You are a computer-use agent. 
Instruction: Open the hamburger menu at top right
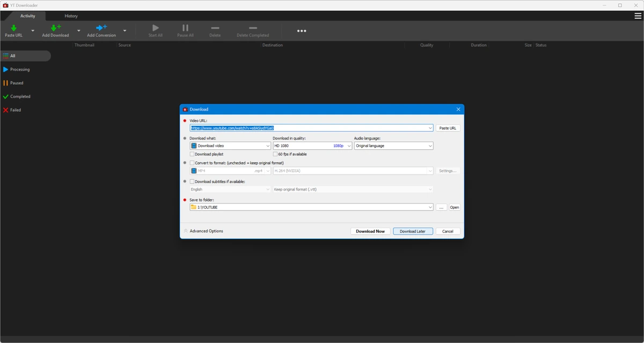tap(638, 16)
